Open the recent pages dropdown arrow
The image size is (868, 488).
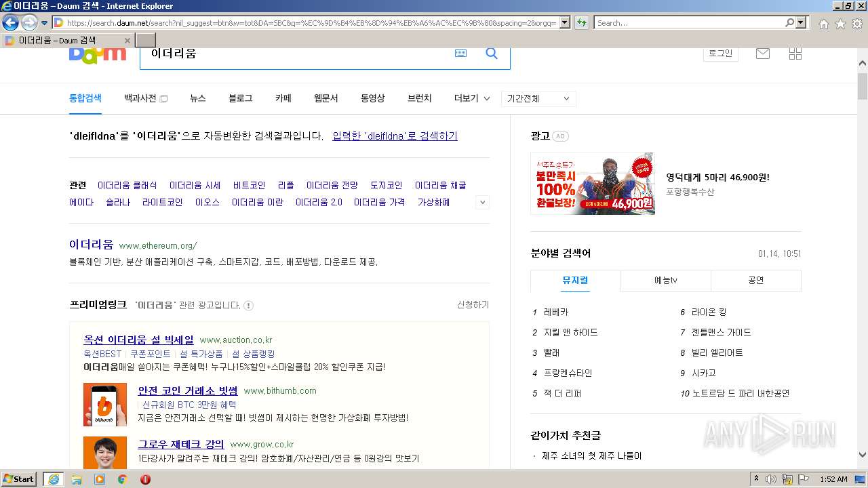tap(45, 23)
